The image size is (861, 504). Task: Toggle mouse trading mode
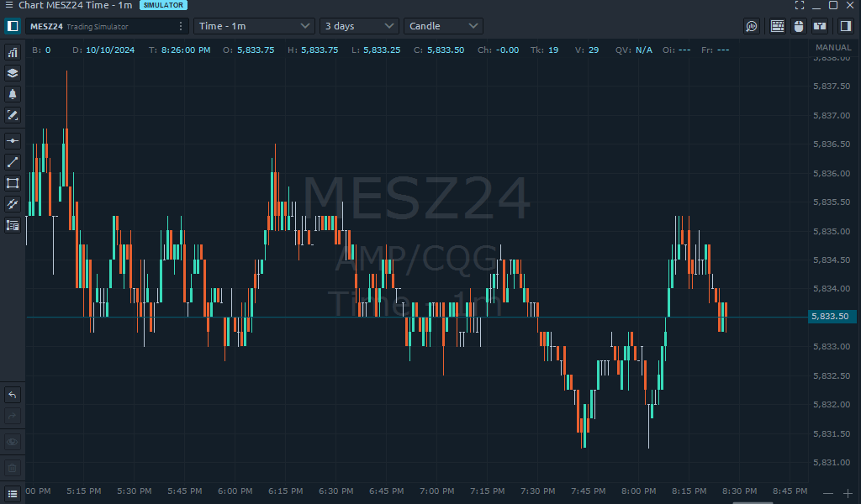coord(799,26)
